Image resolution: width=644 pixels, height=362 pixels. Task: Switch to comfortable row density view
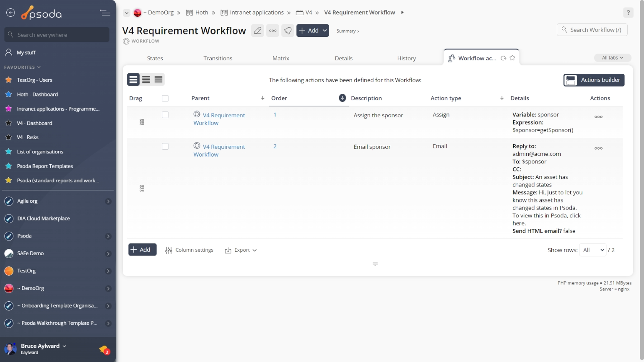(x=133, y=80)
